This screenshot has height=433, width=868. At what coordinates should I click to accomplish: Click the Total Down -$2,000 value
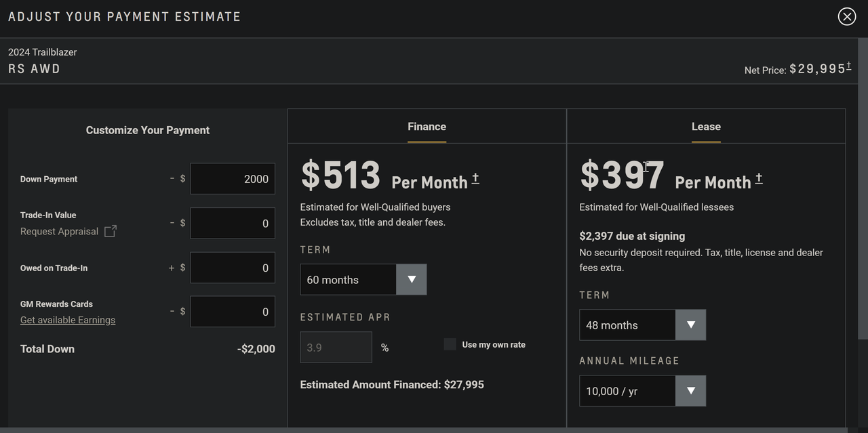pos(256,349)
